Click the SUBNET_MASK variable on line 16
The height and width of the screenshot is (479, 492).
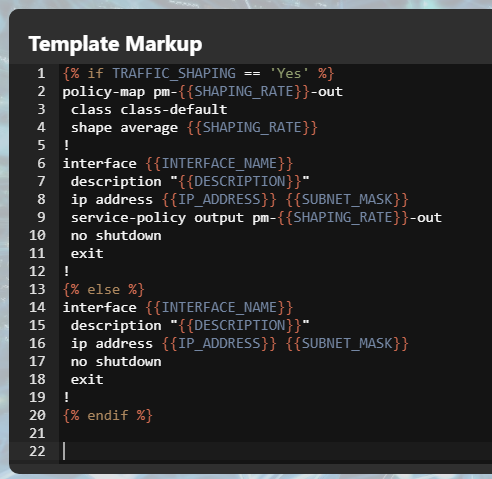tap(347, 344)
